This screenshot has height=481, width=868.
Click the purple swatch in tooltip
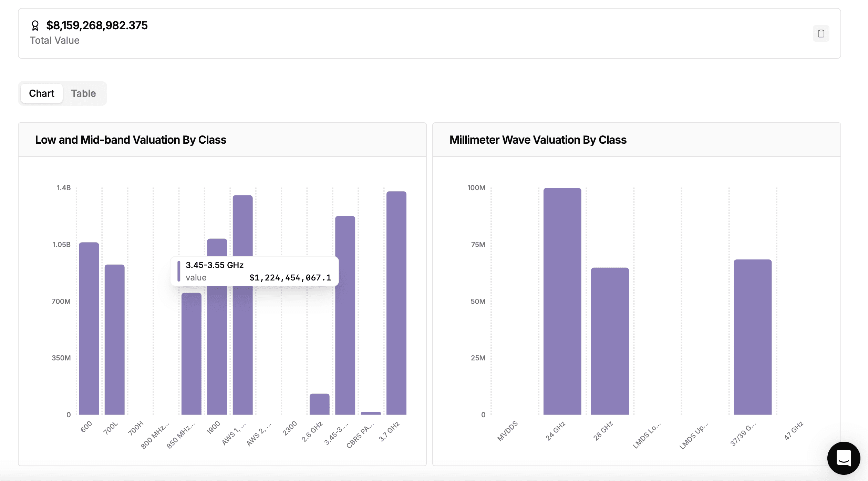pos(179,271)
